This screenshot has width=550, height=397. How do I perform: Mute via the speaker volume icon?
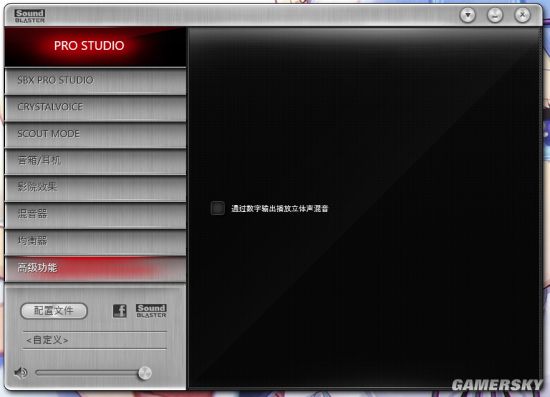coord(21,372)
